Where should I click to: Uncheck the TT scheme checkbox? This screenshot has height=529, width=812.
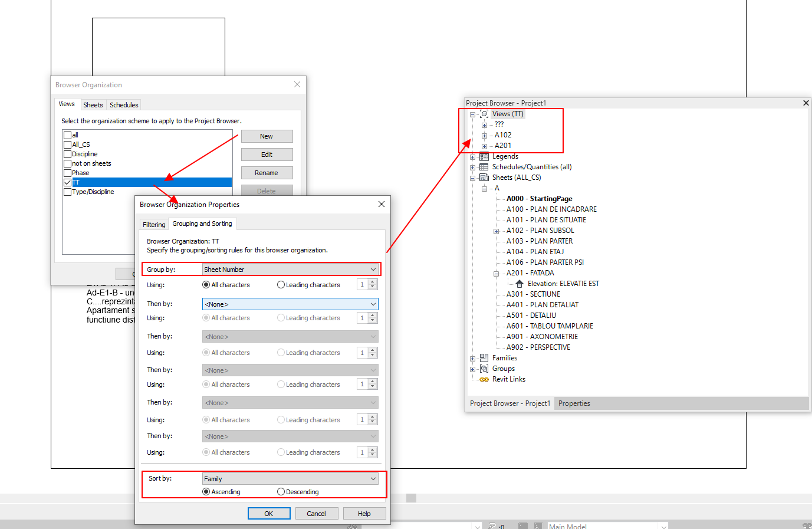[x=68, y=182]
